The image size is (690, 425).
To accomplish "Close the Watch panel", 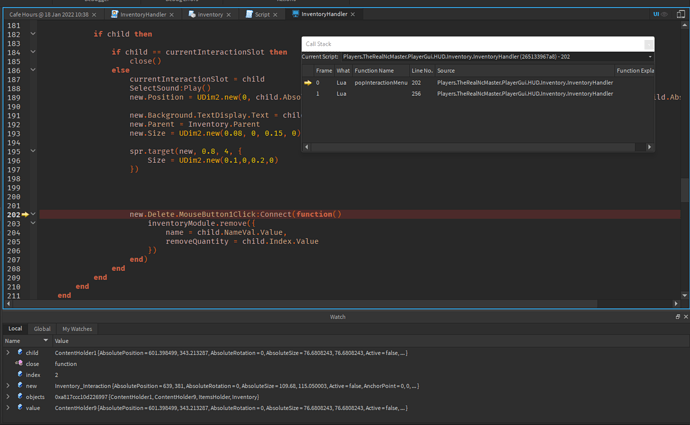I will click(686, 317).
